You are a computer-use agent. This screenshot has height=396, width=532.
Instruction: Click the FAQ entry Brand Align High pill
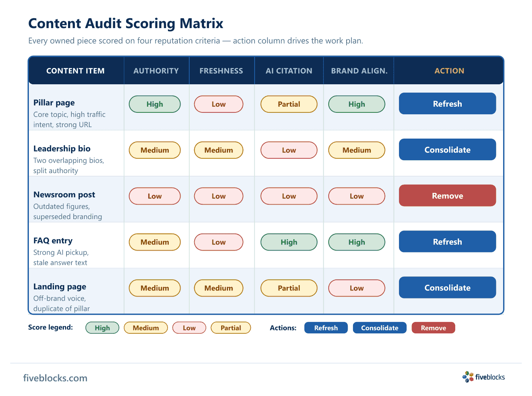pyautogui.click(x=357, y=242)
